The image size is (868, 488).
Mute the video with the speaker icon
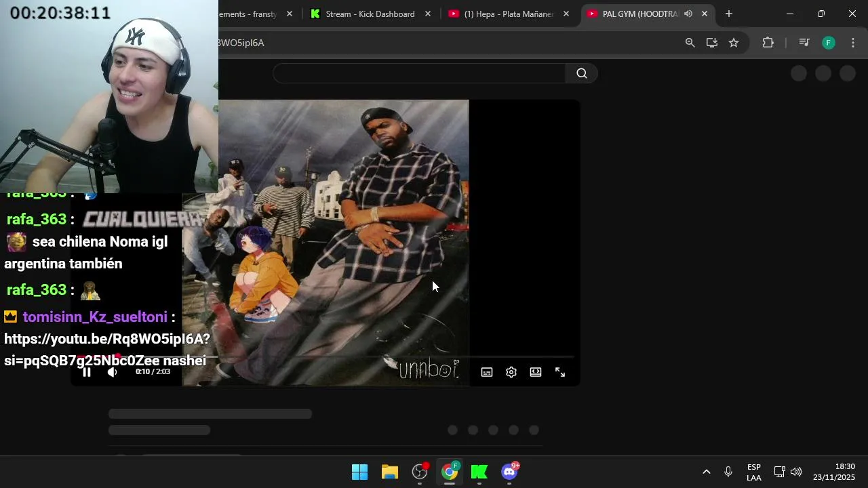113,372
